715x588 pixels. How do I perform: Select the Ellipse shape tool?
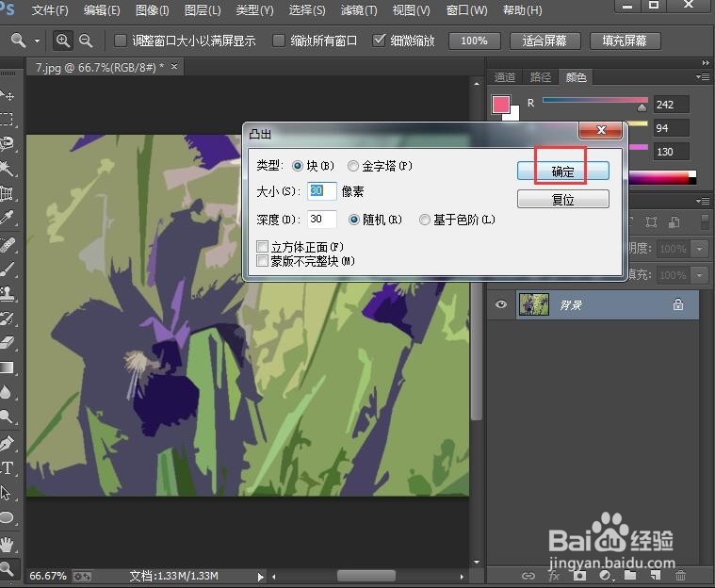tap(7, 517)
